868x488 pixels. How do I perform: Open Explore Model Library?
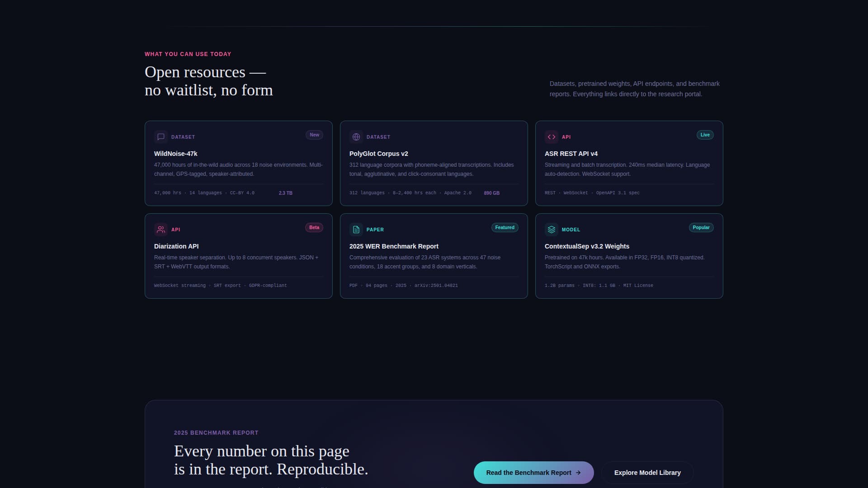pyautogui.click(x=647, y=473)
